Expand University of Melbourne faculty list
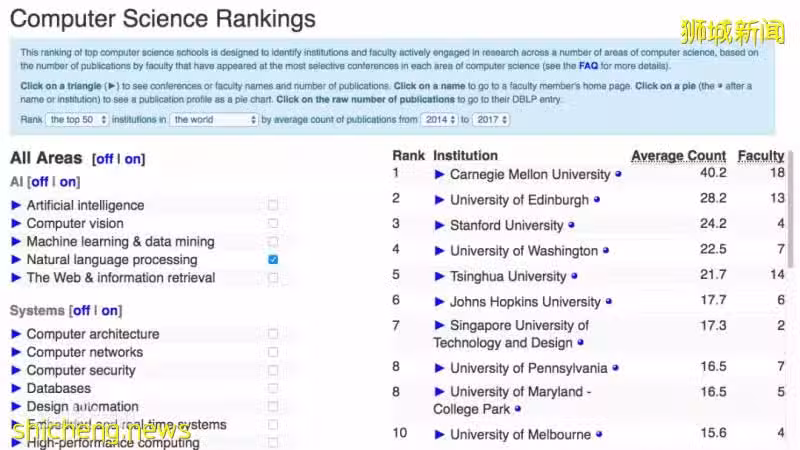This screenshot has height=450, width=800. [x=439, y=434]
